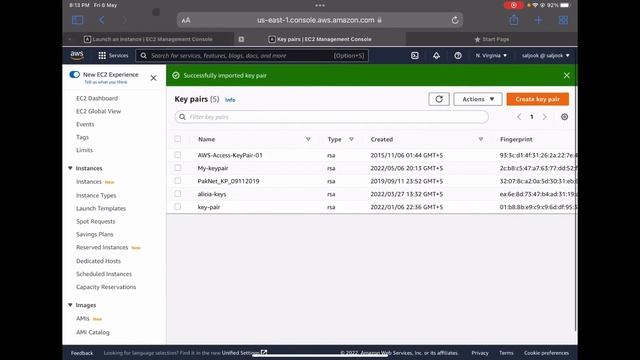Open the My-keypair name cell
Viewport: 640px width, 360px height.
(x=213, y=168)
